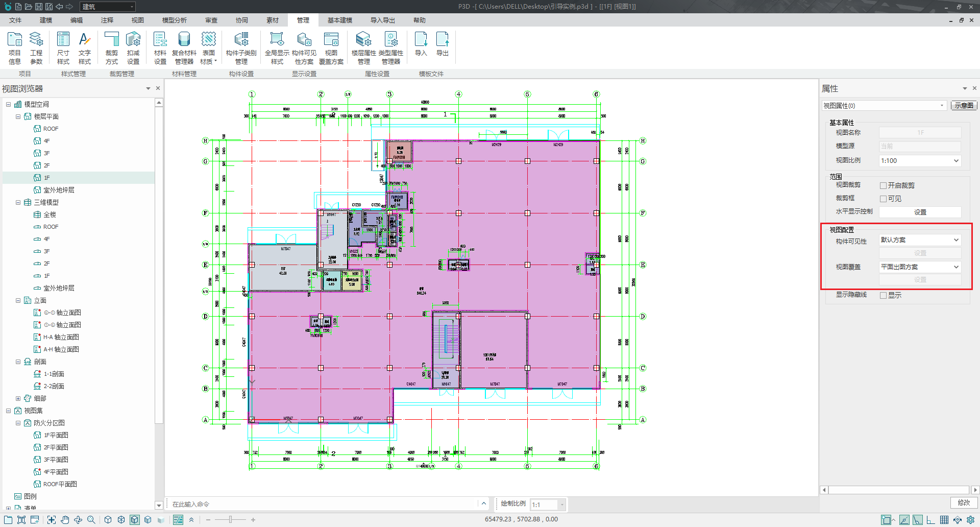Click the 在此输入命令 command input field
The width and height of the screenshot is (980, 527).
[322, 504]
